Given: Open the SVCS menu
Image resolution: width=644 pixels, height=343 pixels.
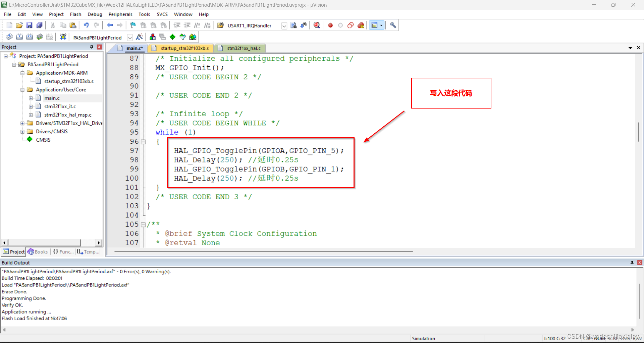Looking at the screenshot, I should click(x=162, y=14).
